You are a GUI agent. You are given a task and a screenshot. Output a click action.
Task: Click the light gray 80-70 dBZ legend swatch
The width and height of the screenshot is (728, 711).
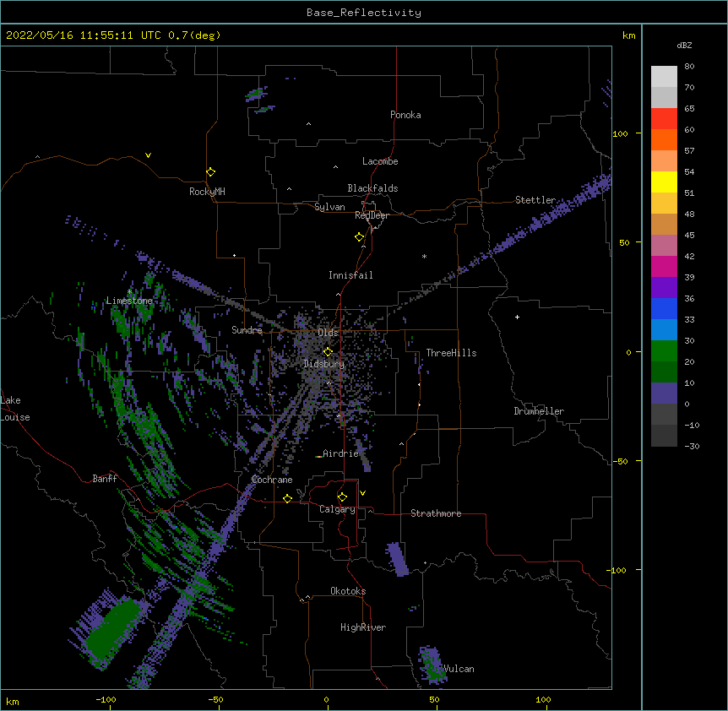pos(664,77)
